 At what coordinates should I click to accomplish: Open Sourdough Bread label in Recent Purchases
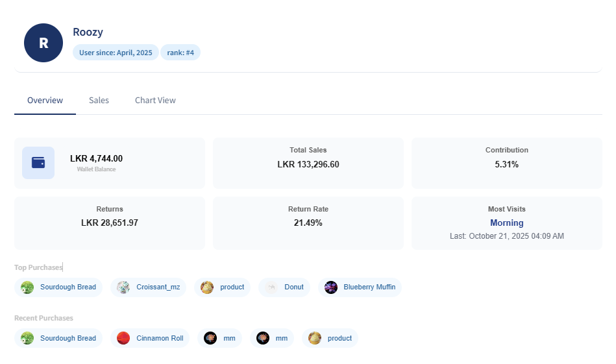point(68,338)
